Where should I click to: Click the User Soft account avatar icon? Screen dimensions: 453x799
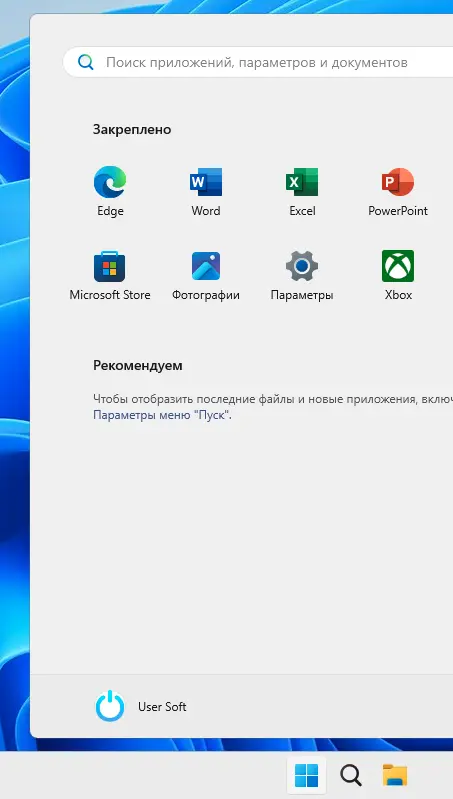tap(110, 706)
